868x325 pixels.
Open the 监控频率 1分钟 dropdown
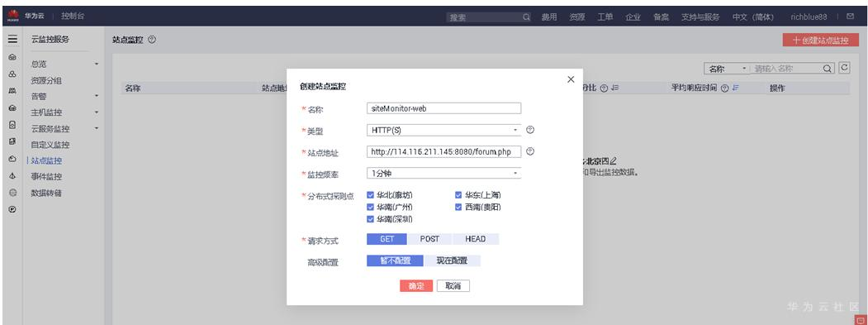pos(444,174)
